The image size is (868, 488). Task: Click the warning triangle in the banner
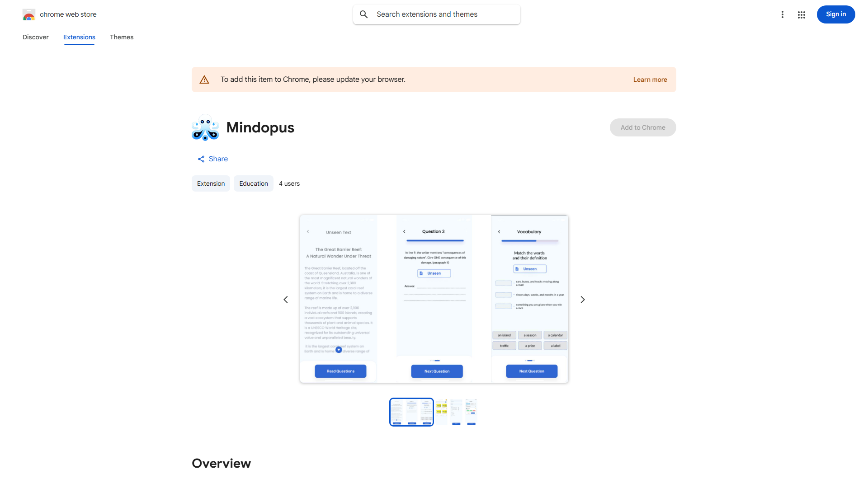click(204, 79)
